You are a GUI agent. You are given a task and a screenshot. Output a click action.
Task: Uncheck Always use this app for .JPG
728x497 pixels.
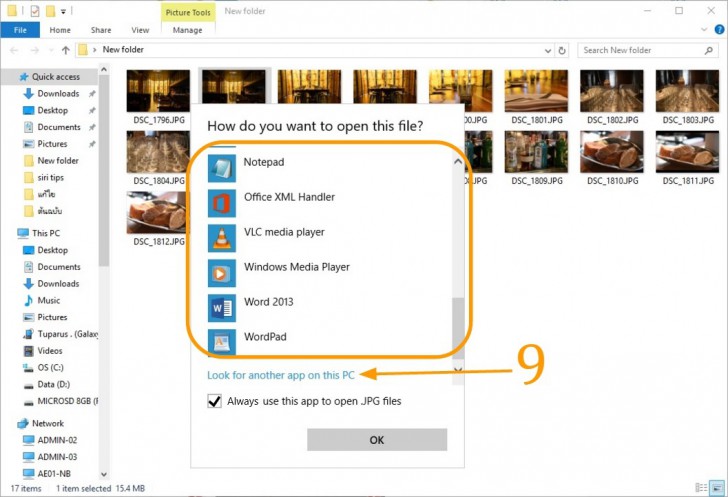point(214,401)
